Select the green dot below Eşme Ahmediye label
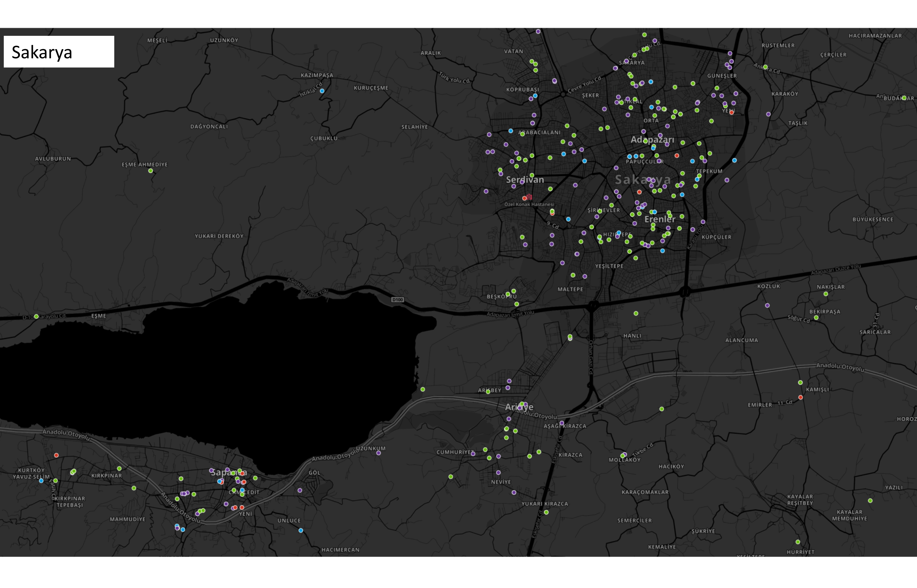 (151, 171)
